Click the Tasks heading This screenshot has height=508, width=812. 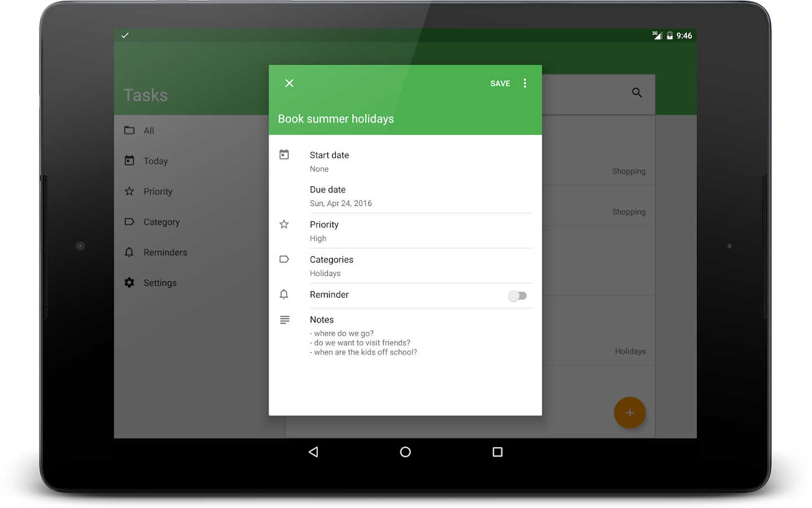[x=146, y=95]
